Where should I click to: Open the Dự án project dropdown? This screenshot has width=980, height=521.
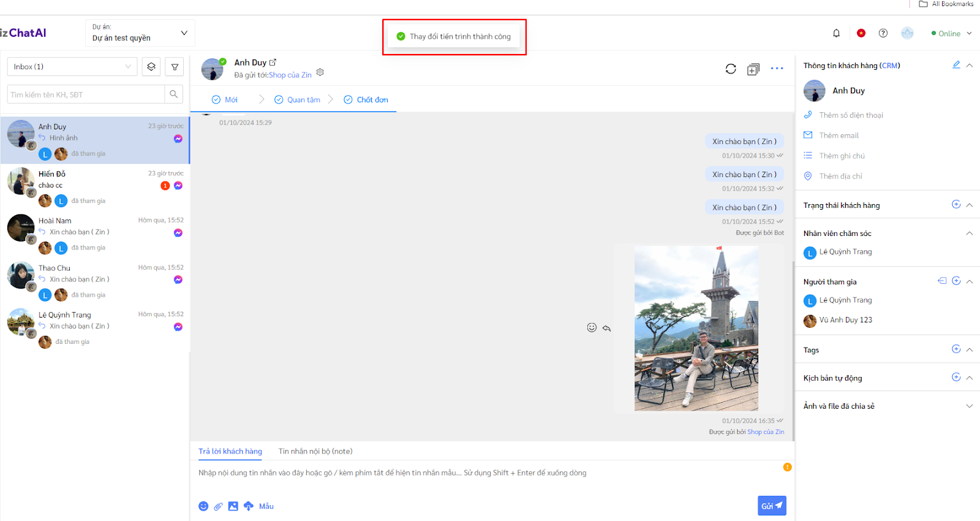[140, 33]
